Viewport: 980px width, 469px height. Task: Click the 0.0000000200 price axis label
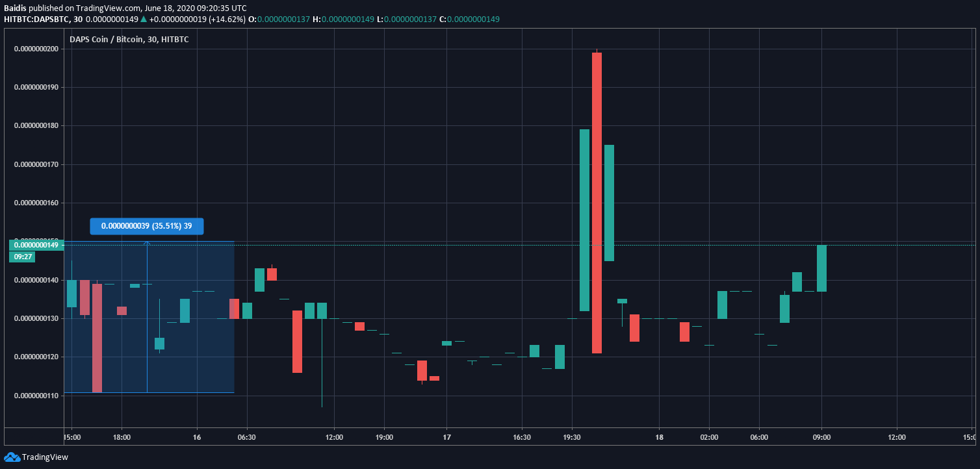pyautogui.click(x=36, y=49)
